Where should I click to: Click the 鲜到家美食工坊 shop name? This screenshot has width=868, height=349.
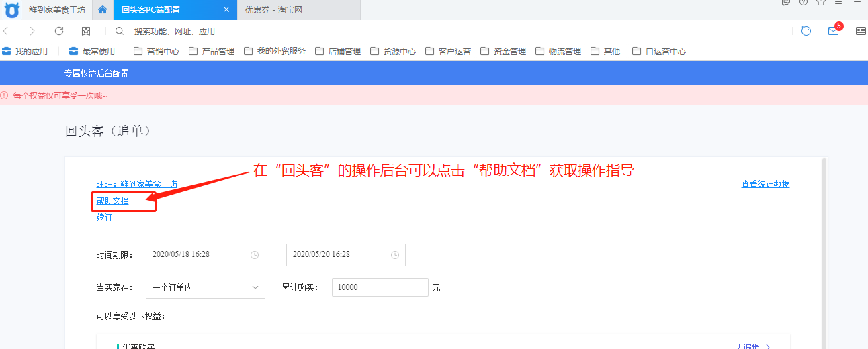tap(57, 10)
